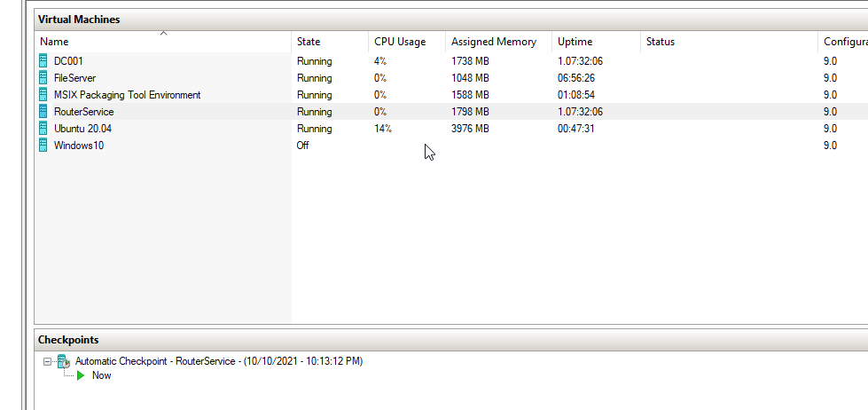
Task: Click the Automatic Checkpoint icon
Action: coord(64,361)
